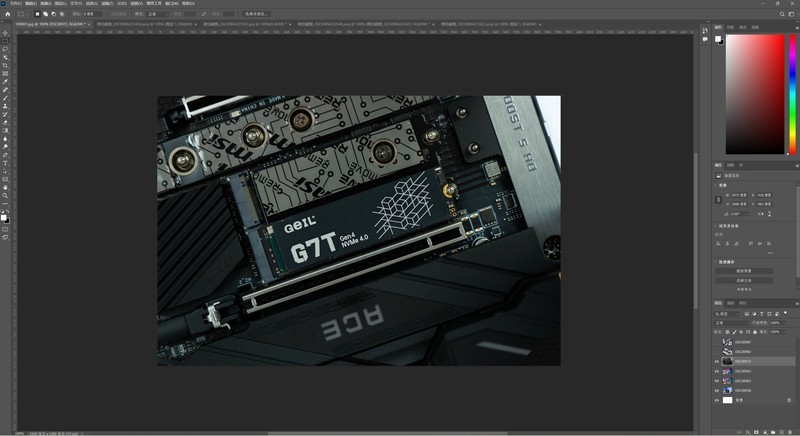Select the Pen tool
Screen dimensions: 800x436
point(6,155)
